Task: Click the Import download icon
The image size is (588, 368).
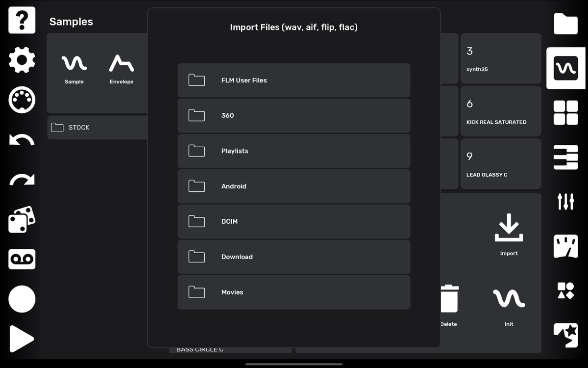Action: tap(509, 235)
